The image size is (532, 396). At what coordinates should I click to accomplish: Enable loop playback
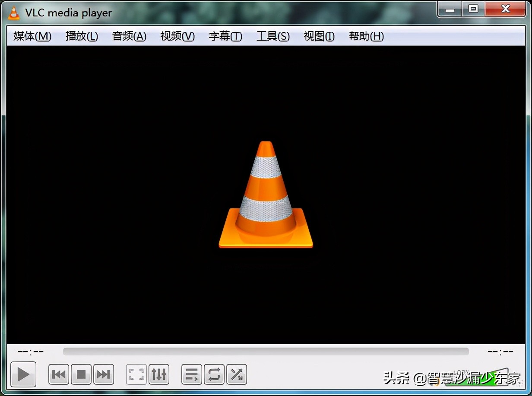[214, 375]
